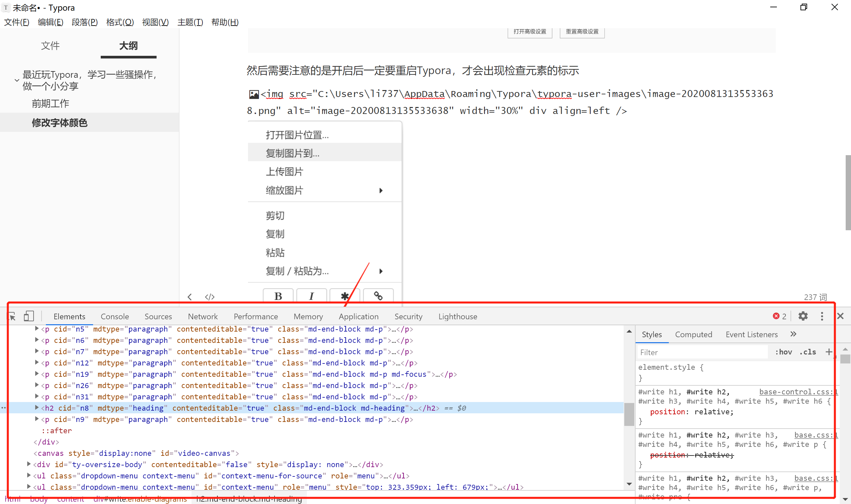
Task: Collapse the top outline heading chevron
Action: (x=17, y=80)
